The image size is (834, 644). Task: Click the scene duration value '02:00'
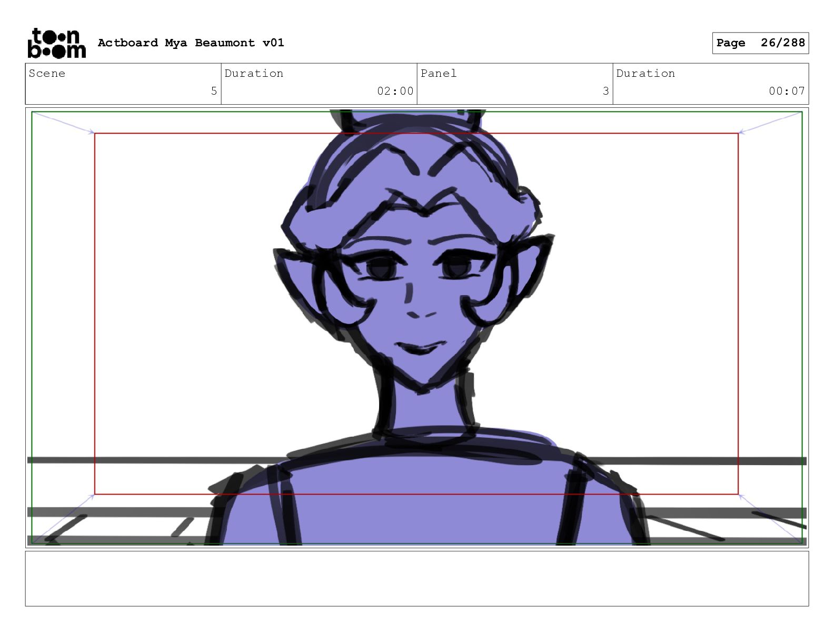click(x=395, y=91)
